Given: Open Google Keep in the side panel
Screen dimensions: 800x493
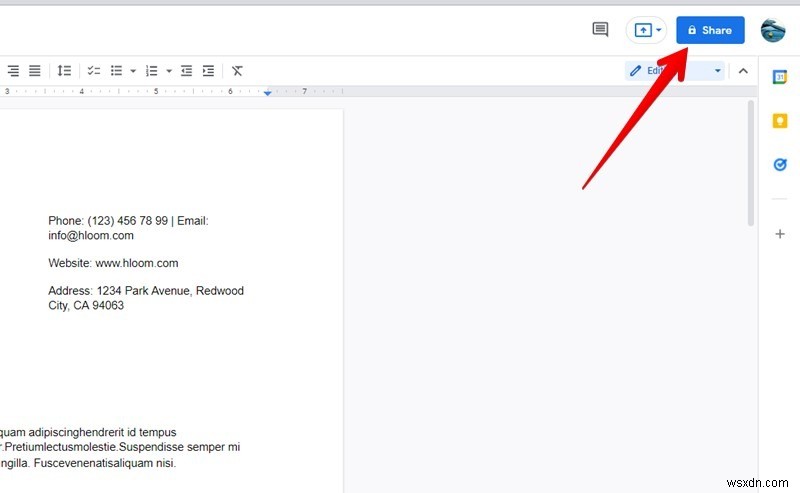Looking at the screenshot, I should [780, 121].
